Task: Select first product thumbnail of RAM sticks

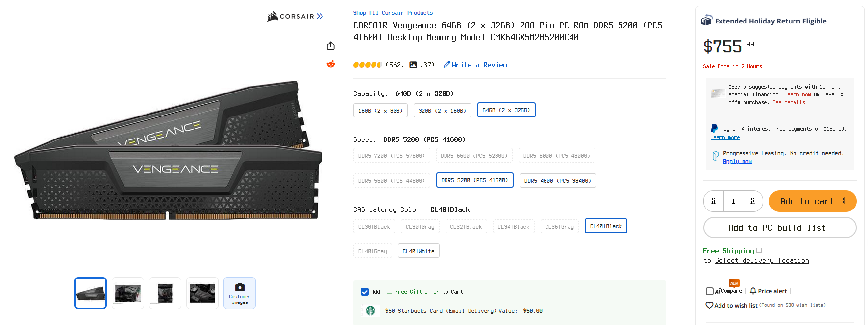Action: 91,293
